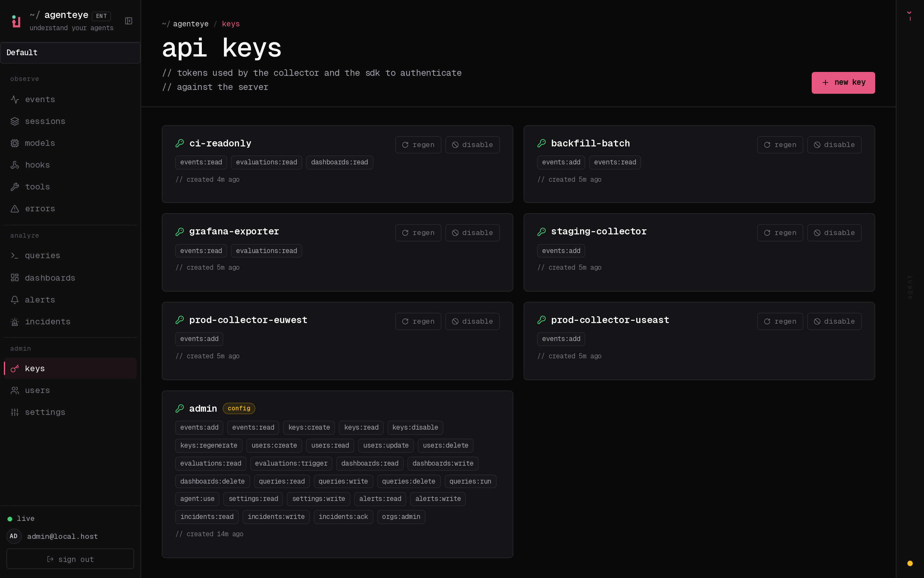Click the ENT edition badge
Image resolution: width=924 pixels, height=578 pixels.
click(x=101, y=16)
